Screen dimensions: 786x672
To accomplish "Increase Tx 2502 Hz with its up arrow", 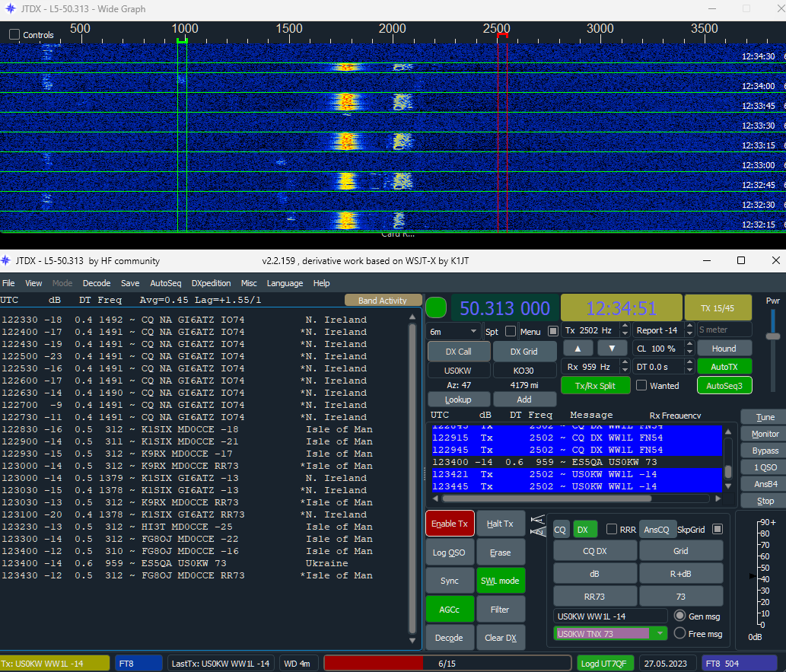I will pos(624,327).
